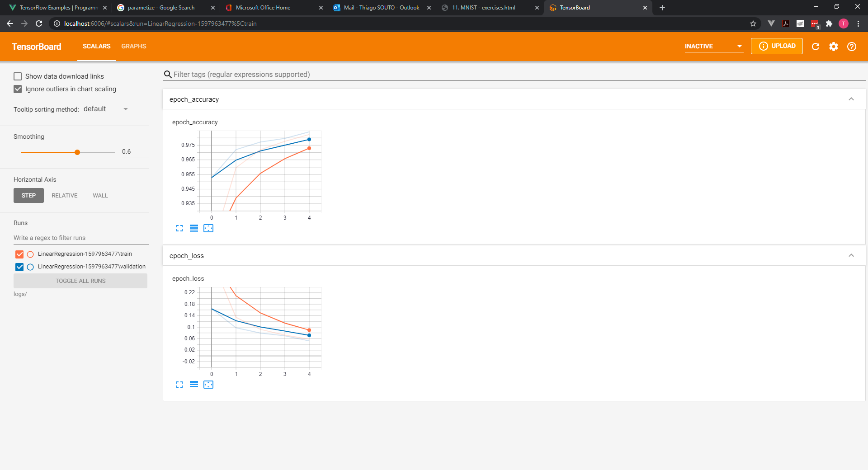Switch to GRAPHS dashboard tab
The width and height of the screenshot is (868, 470).
(134, 47)
